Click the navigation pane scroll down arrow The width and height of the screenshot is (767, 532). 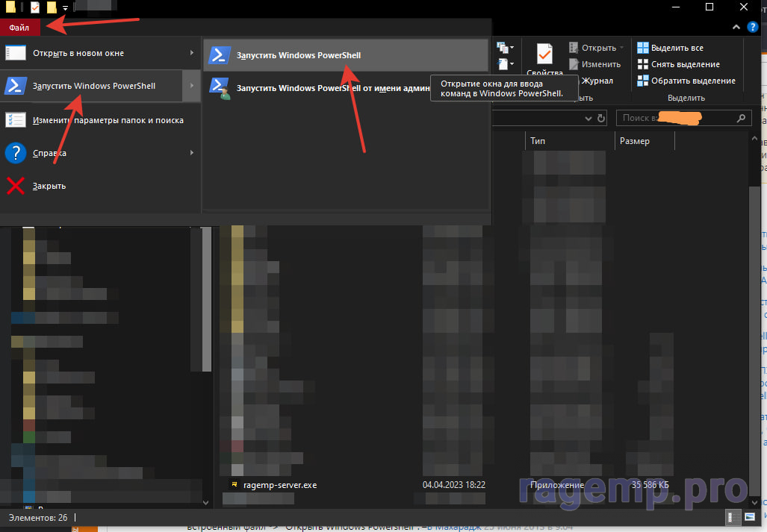click(206, 502)
